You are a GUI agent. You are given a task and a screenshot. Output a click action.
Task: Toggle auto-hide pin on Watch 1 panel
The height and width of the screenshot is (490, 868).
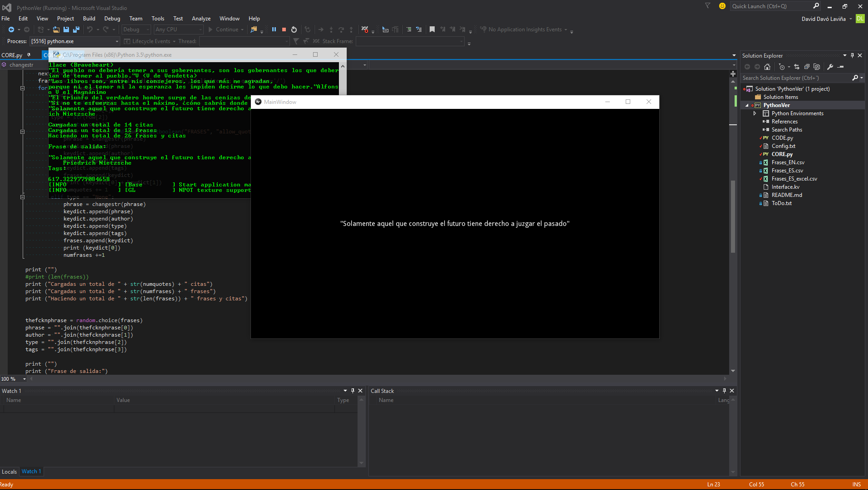tap(353, 391)
